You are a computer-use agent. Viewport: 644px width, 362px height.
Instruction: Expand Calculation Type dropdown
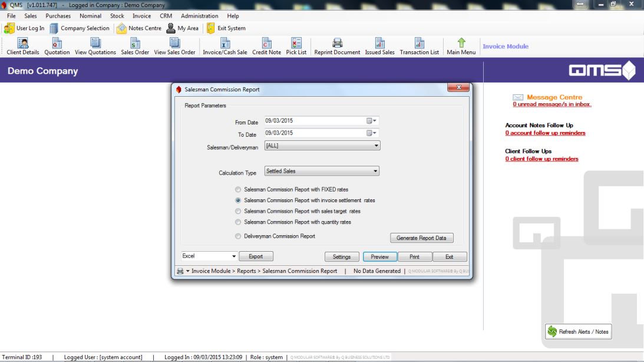click(375, 171)
